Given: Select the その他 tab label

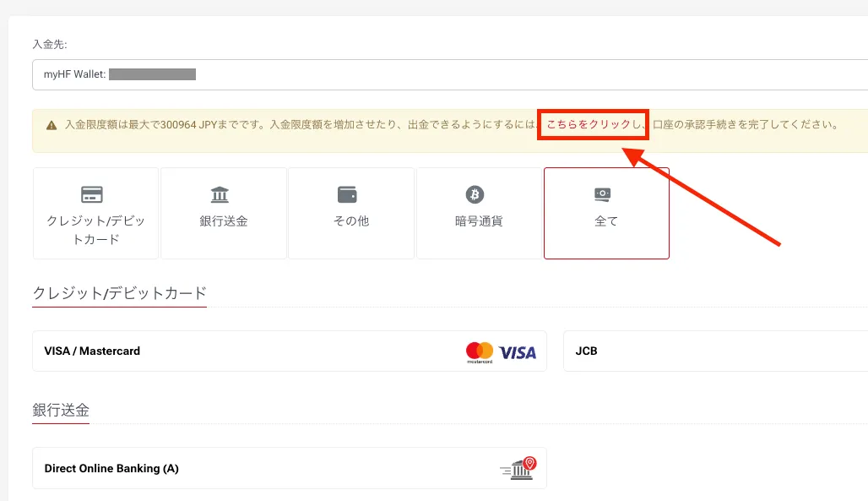Looking at the screenshot, I should (351, 221).
